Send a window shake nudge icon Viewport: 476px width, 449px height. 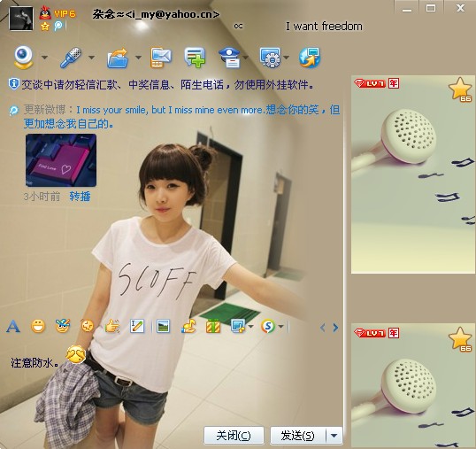pyautogui.click(x=88, y=326)
